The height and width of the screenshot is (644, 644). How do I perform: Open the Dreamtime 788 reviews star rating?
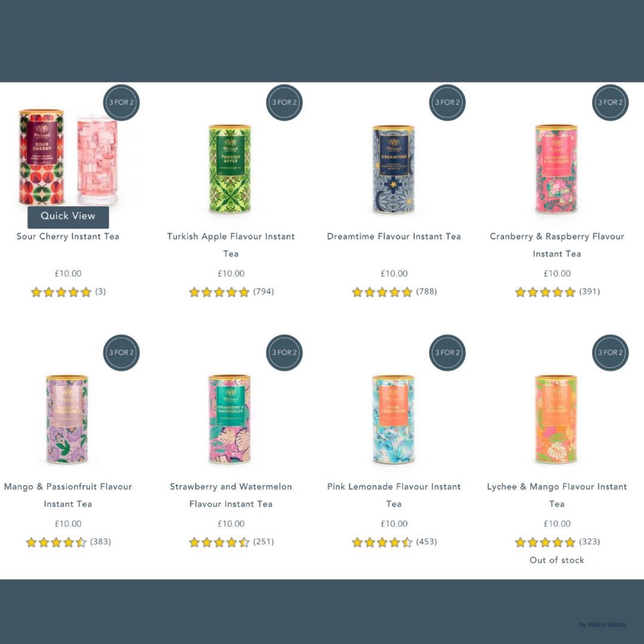click(x=394, y=292)
